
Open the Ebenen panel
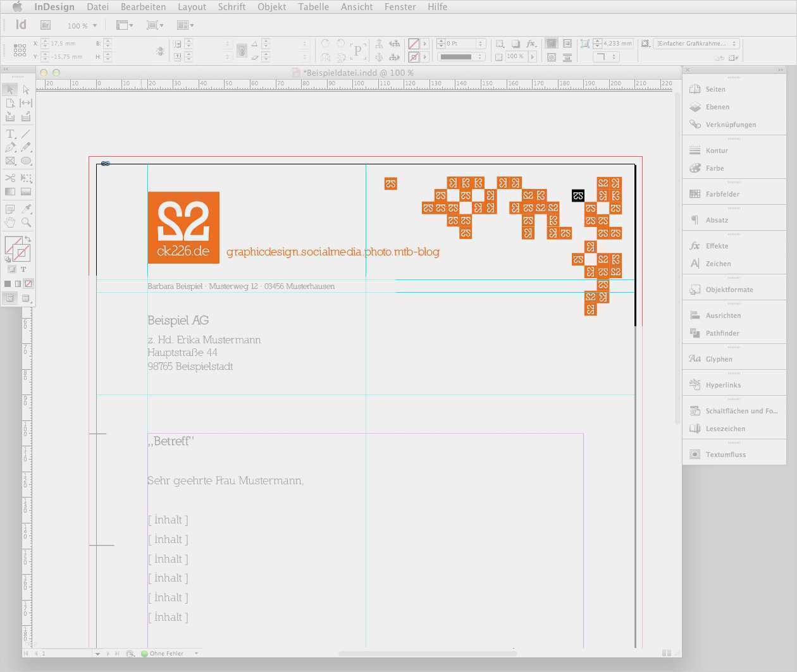[717, 107]
